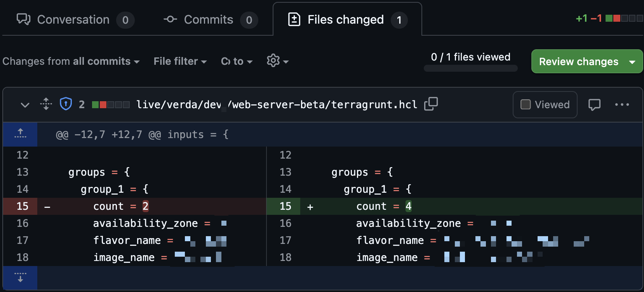Add a comment on the file
The height and width of the screenshot is (292, 644).
pos(594,105)
